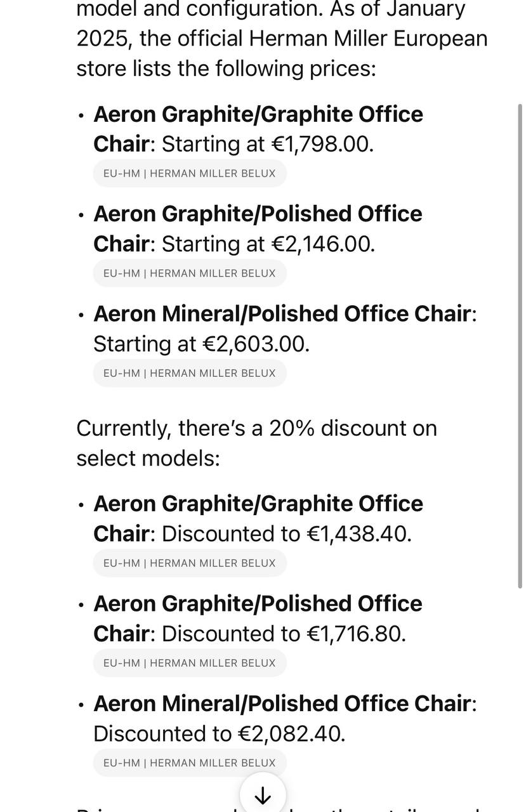Click the "Starting at €2,603.00" price text
The image size is (526, 812).
pyautogui.click(x=201, y=344)
